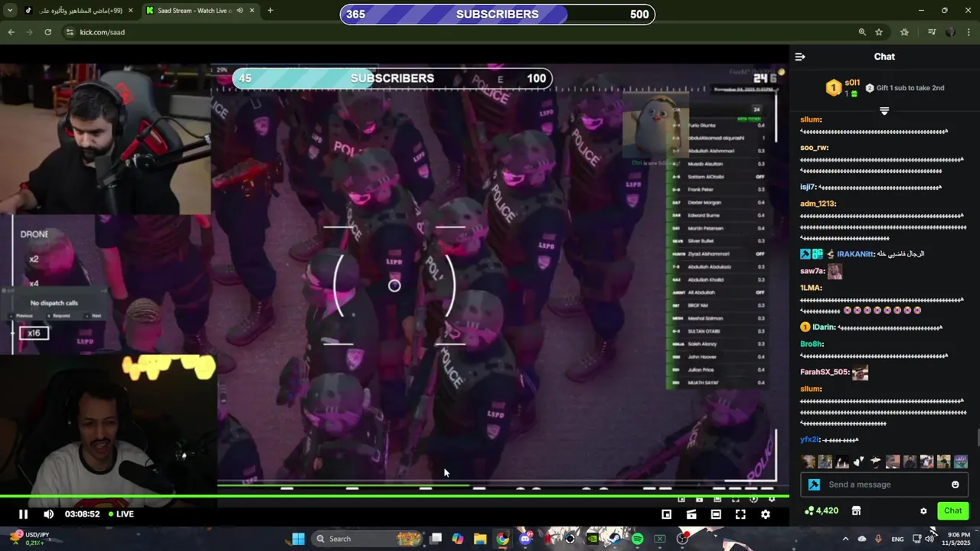Open the channel points shop icon
This screenshot has height=551, width=980.
(856, 510)
